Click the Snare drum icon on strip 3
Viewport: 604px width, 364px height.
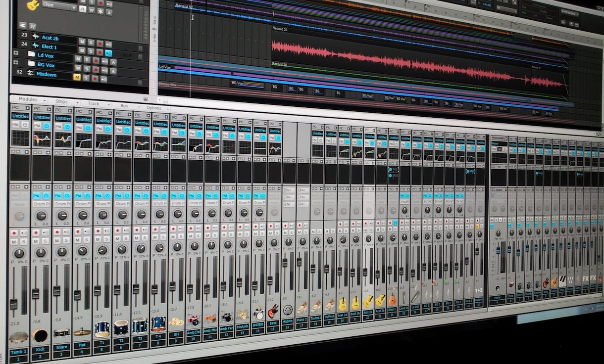tap(61, 333)
